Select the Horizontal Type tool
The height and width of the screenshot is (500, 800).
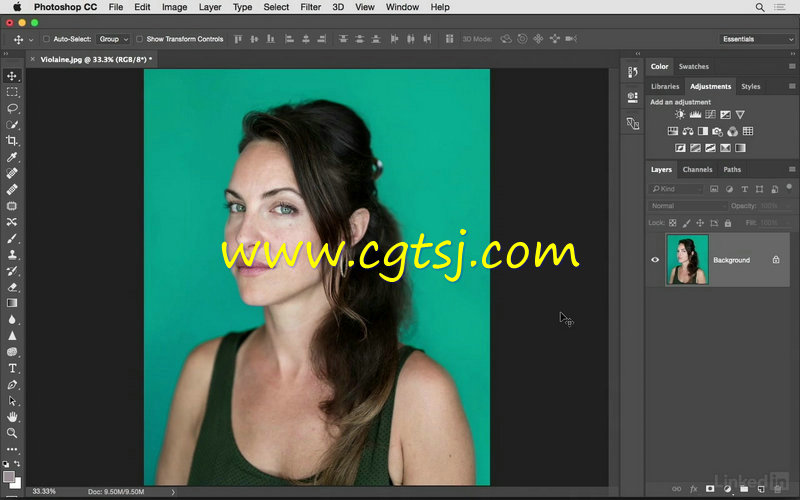coord(12,368)
